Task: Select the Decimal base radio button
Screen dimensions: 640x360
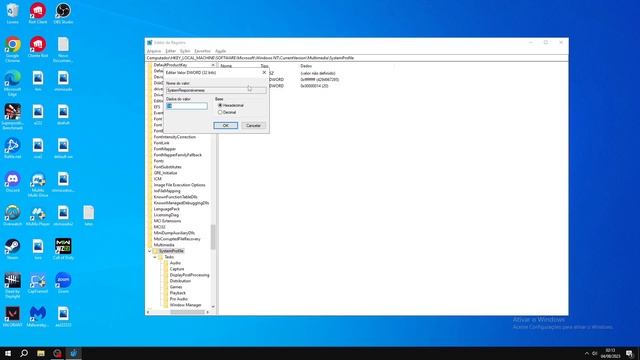Action: click(x=220, y=112)
